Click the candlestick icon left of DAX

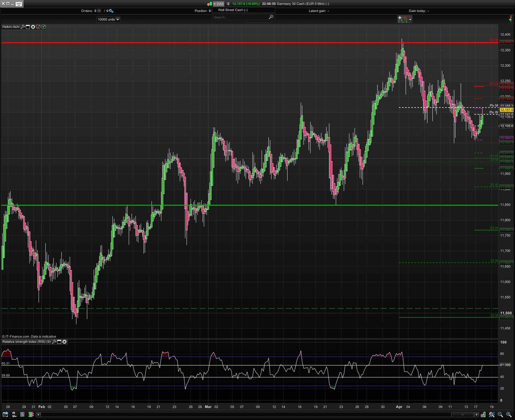pyautogui.click(x=209, y=4)
